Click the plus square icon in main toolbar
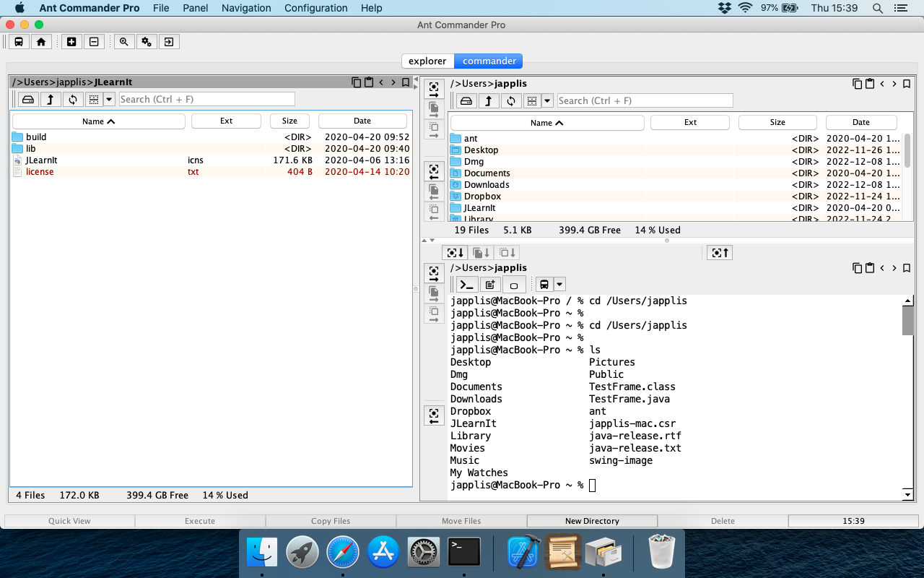The image size is (924, 578). click(x=71, y=42)
